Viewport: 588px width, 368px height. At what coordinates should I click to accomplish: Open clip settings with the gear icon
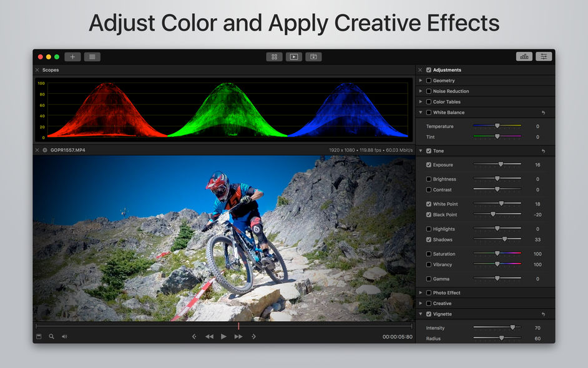click(44, 150)
